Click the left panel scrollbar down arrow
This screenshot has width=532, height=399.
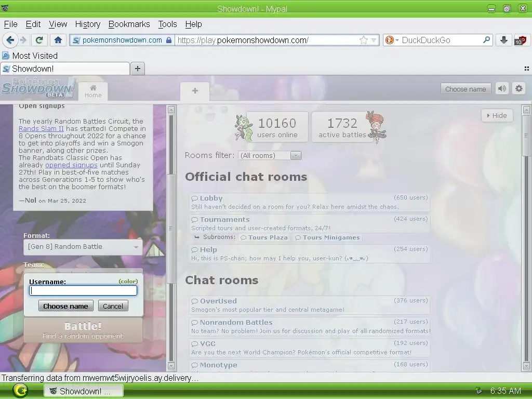tap(171, 366)
